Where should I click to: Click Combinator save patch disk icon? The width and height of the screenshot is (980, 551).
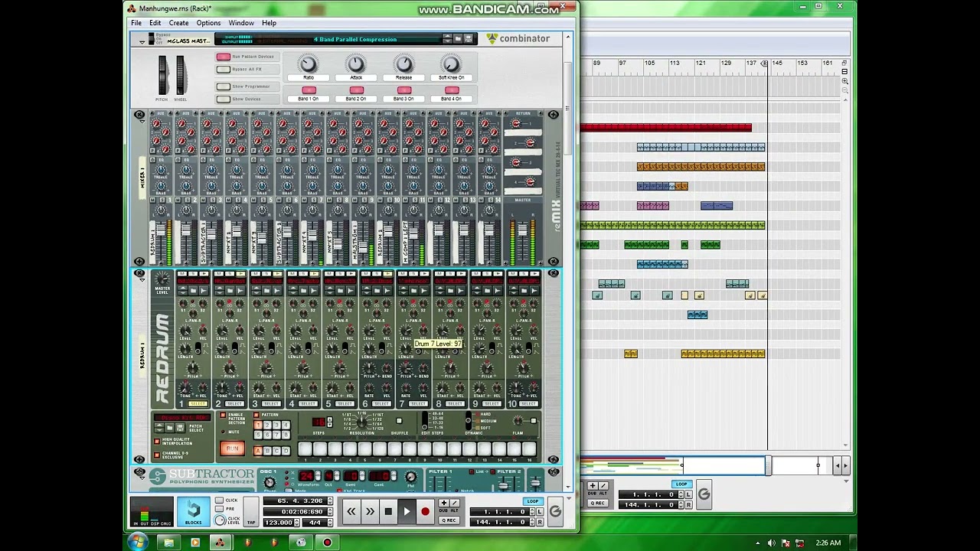tap(469, 38)
